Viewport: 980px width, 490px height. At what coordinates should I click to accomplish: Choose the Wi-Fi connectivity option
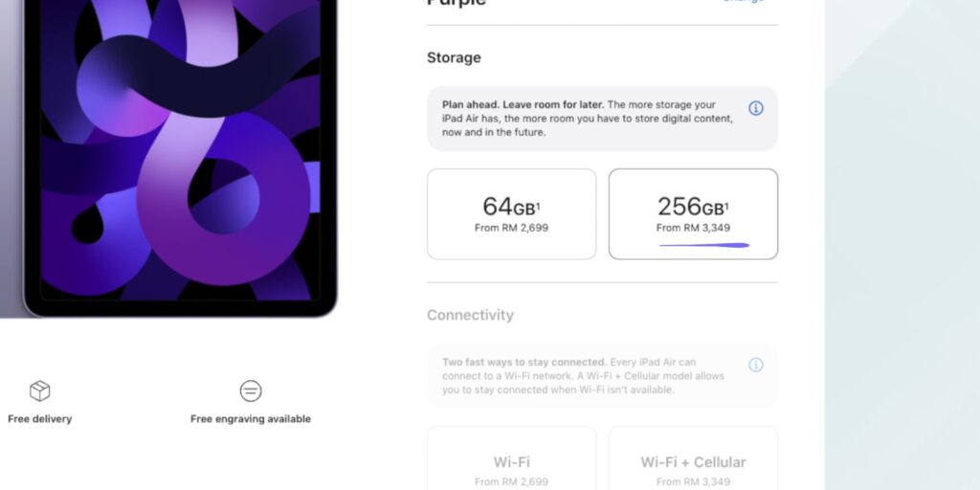[x=511, y=458]
